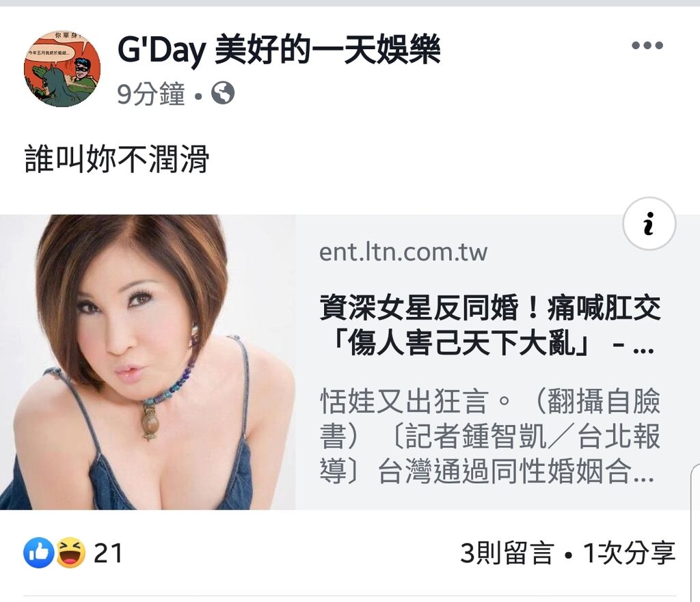The image size is (700, 602).
Task: Open the three-dot post options menu
Action: (x=647, y=45)
